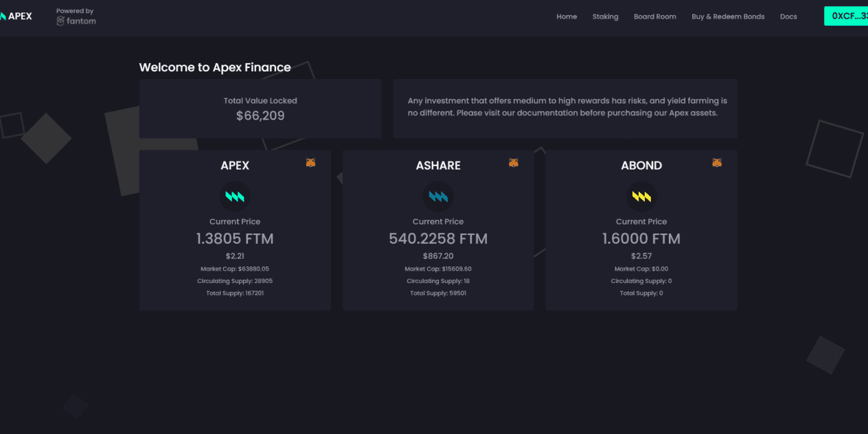Click Market Cap: $0.00

[641, 269]
